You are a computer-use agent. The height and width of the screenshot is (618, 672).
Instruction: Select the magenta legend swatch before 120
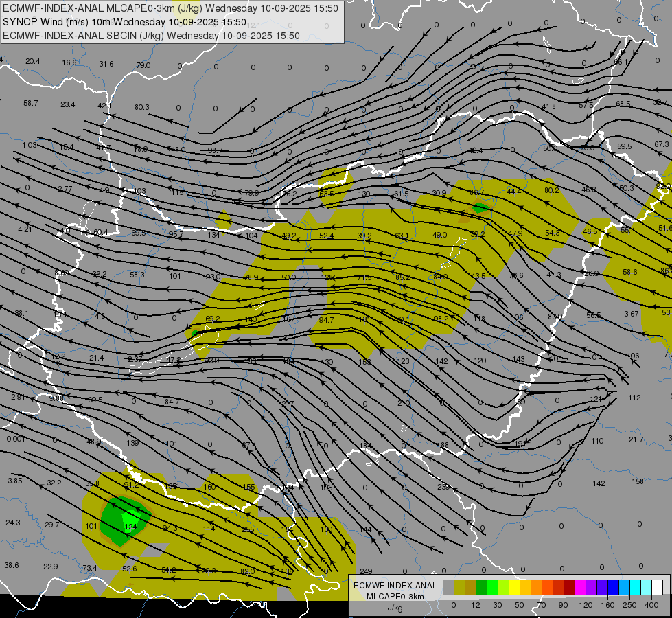coord(580,587)
